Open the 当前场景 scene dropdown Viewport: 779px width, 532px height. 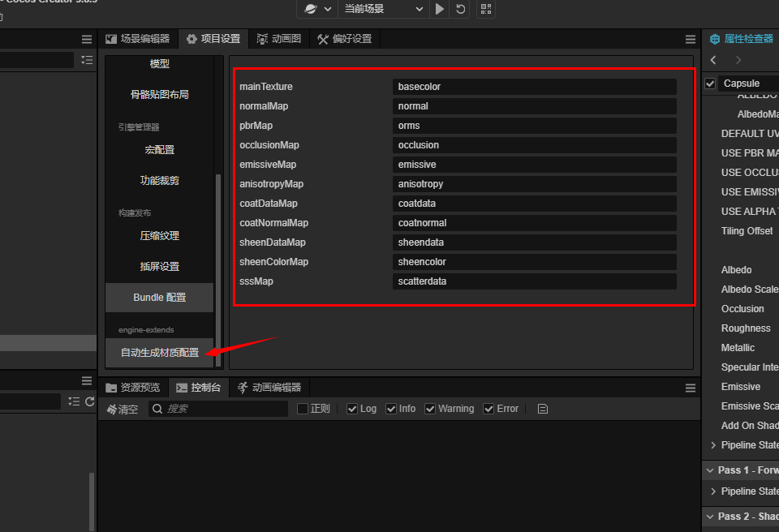384,9
